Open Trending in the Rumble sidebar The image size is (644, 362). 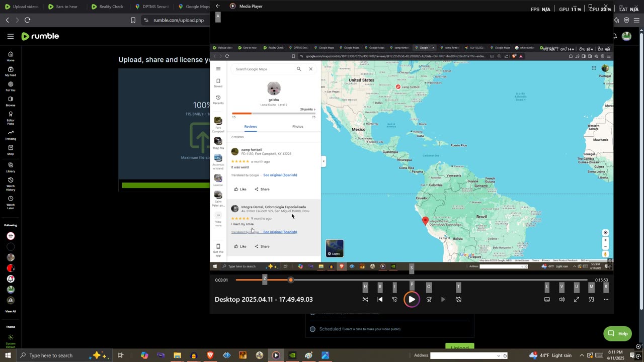pos(11,135)
